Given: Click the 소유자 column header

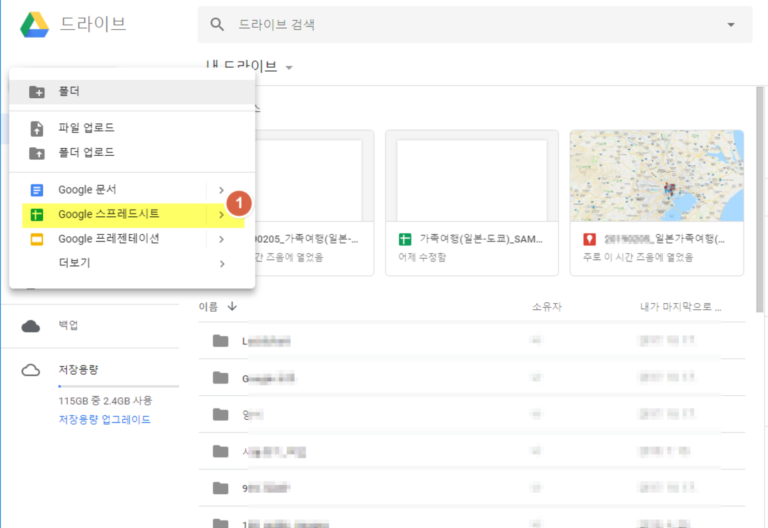Looking at the screenshot, I should [547, 307].
